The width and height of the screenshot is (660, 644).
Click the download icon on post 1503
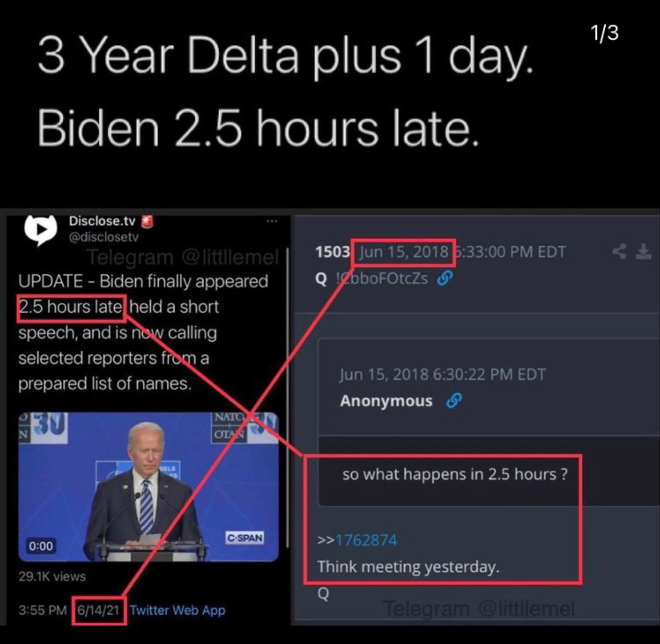(x=643, y=252)
